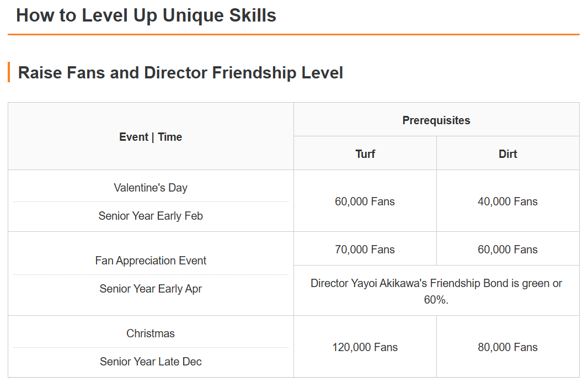Select the "40,000 Fans" Dirt cell
Image resolution: width=588 pixels, height=382 pixels.
pos(507,201)
